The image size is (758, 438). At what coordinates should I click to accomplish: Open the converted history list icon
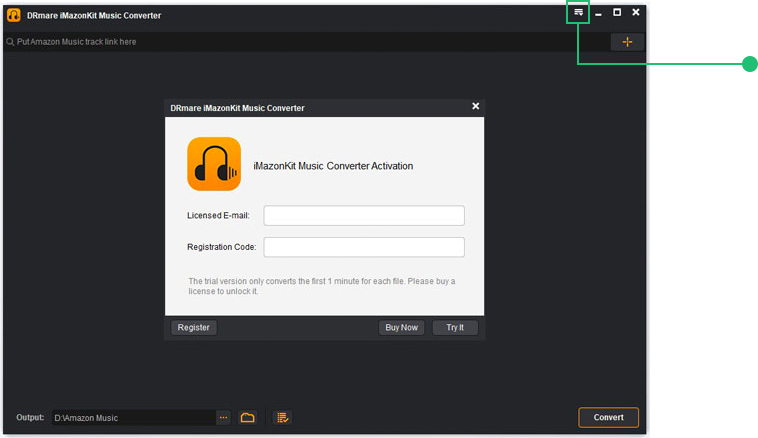282,418
